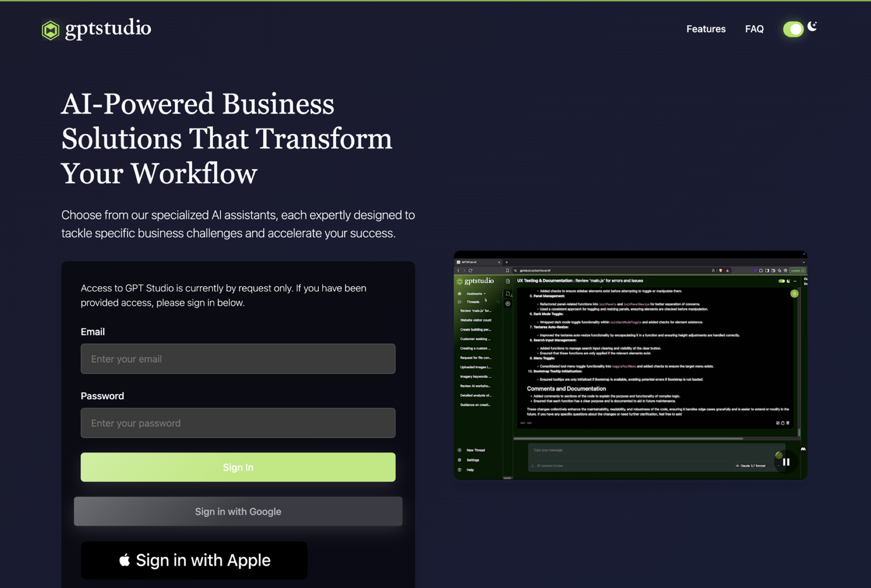Open the Settings gear icon in sidebar

pos(459,460)
